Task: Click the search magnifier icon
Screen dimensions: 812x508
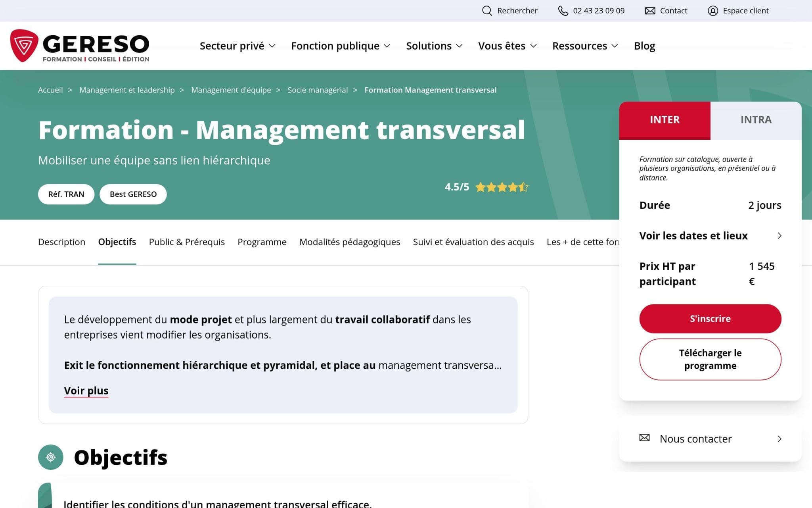Action: 487,11
